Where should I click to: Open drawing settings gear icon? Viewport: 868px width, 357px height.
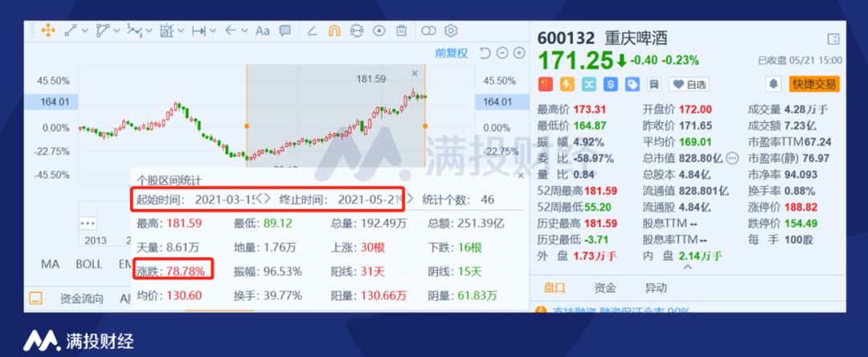click(x=451, y=31)
